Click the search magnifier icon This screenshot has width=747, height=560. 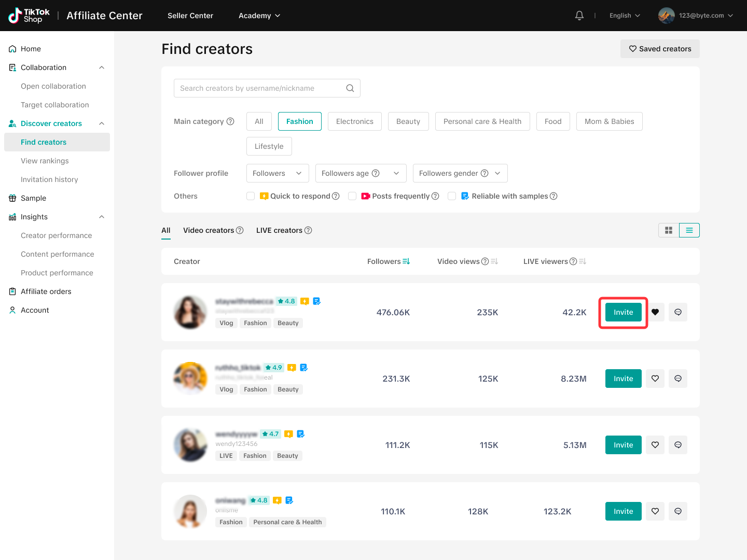pos(350,88)
